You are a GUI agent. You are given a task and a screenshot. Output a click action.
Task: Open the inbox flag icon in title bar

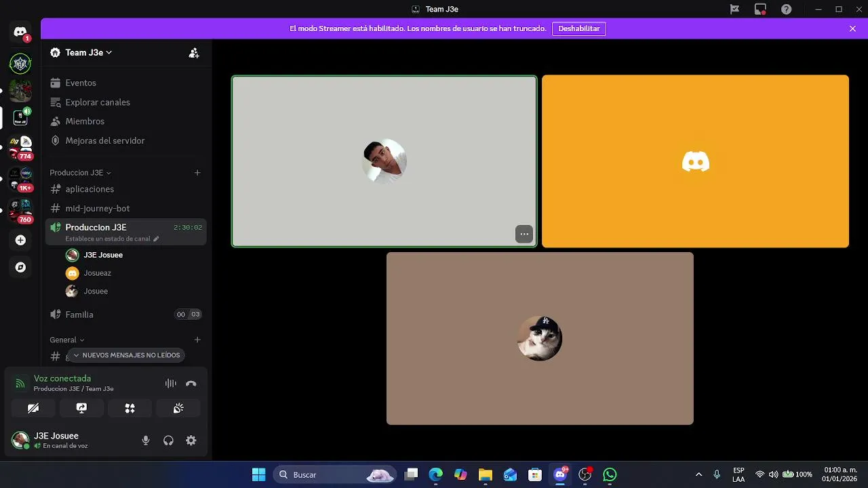(734, 9)
